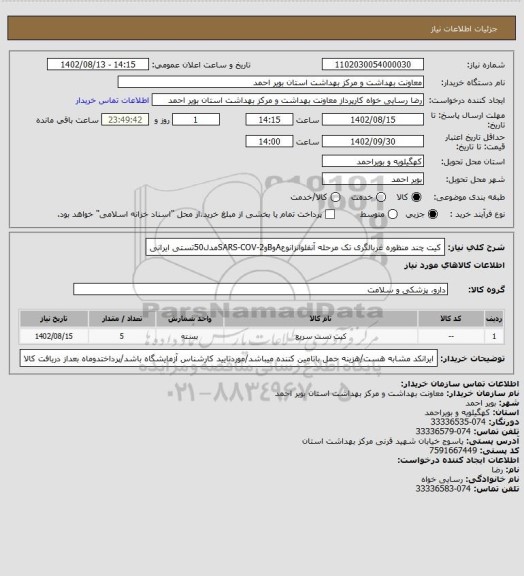Select the جزیی purchase type radio
Viewport: 524px width, 576px height.
click(x=433, y=214)
